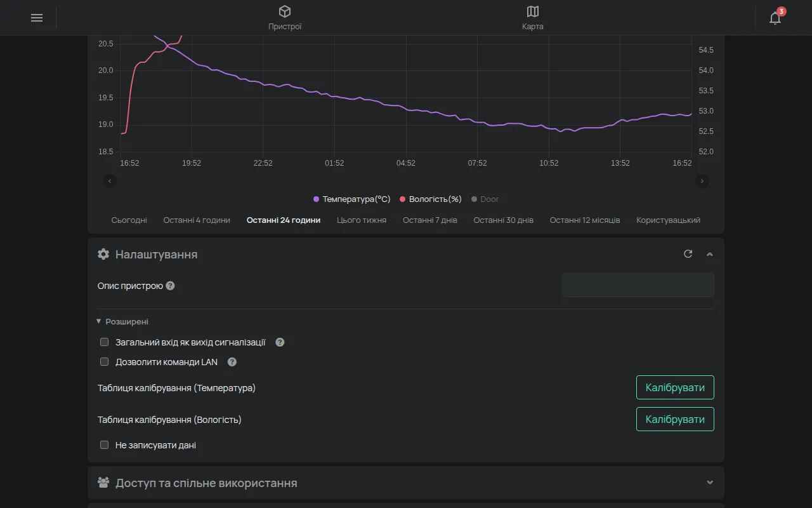The image size is (812, 508).
Task: Expand the Доступ та спільне використання section
Action: pos(710,483)
